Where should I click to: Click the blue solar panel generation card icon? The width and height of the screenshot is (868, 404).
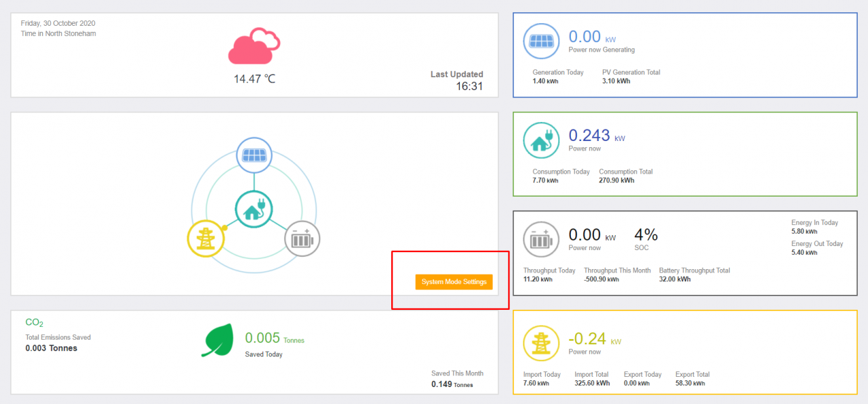[541, 41]
